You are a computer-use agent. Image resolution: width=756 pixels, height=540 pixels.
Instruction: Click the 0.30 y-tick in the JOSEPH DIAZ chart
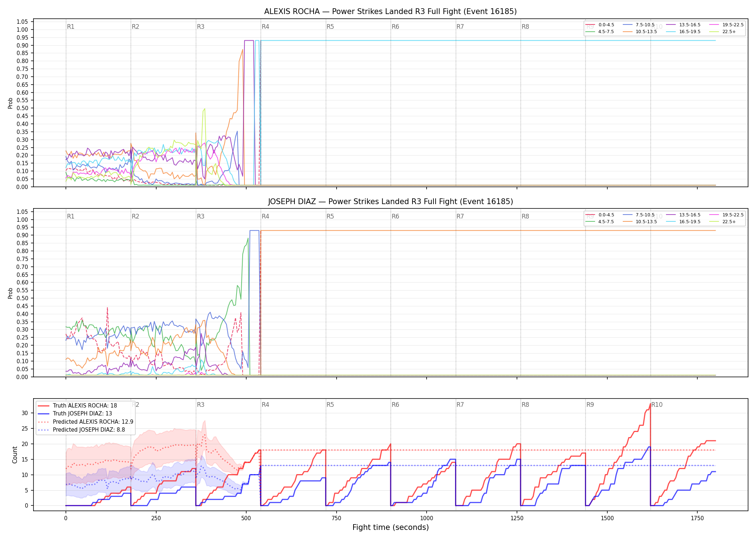[x=22, y=330]
